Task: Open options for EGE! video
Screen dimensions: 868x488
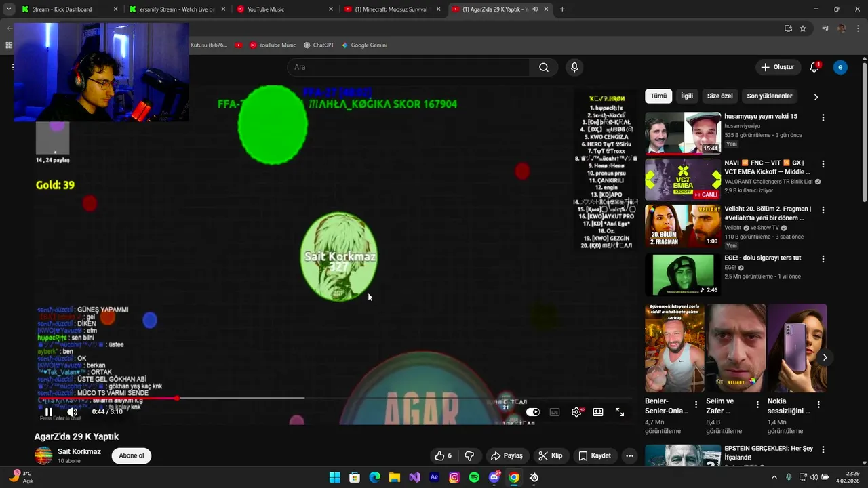Action: tap(823, 259)
